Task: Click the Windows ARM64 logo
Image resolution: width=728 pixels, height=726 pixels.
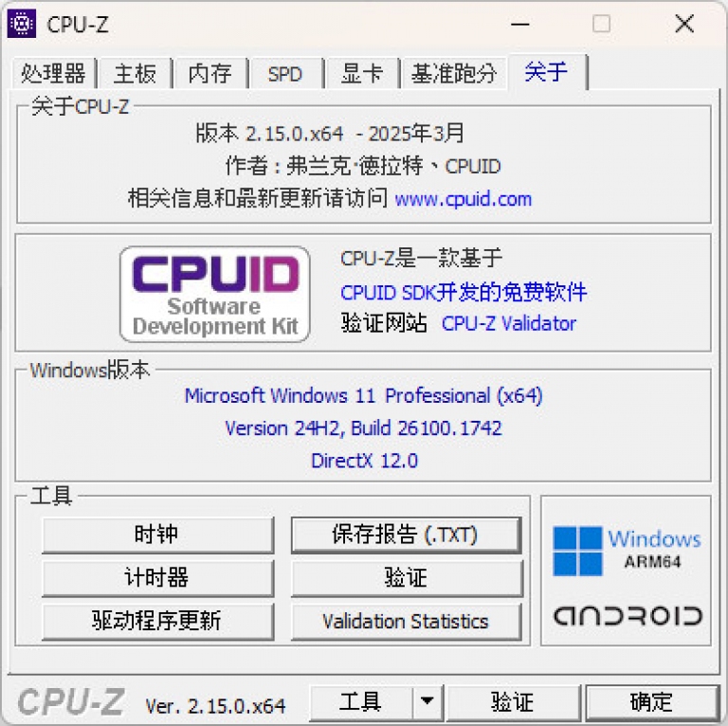Action: pyautogui.click(x=627, y=551)
